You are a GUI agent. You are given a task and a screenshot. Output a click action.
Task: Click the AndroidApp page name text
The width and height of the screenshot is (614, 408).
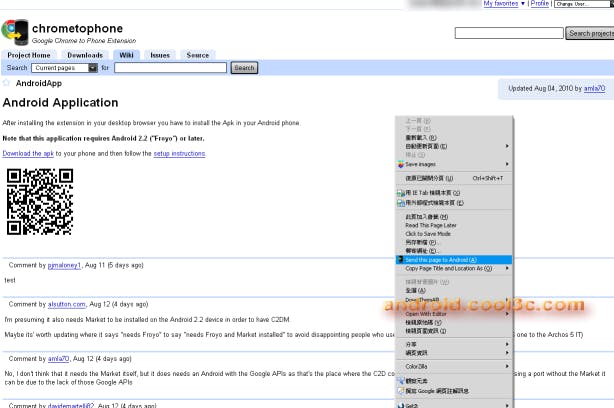[x=39, y=83]
